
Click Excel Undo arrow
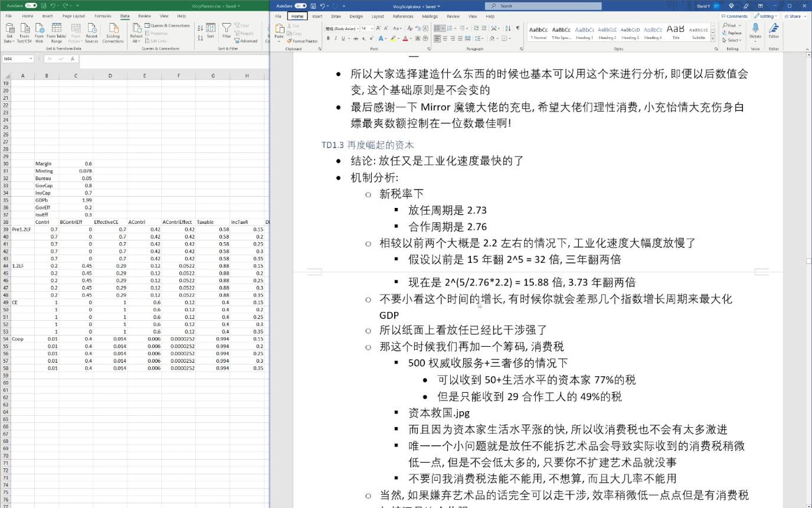53,6
